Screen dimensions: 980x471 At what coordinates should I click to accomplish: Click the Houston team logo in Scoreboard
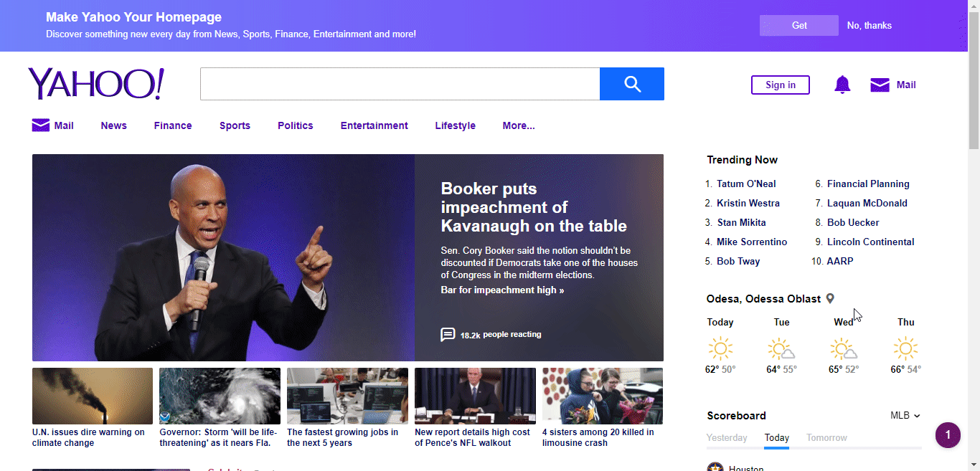tap(715, 467)
